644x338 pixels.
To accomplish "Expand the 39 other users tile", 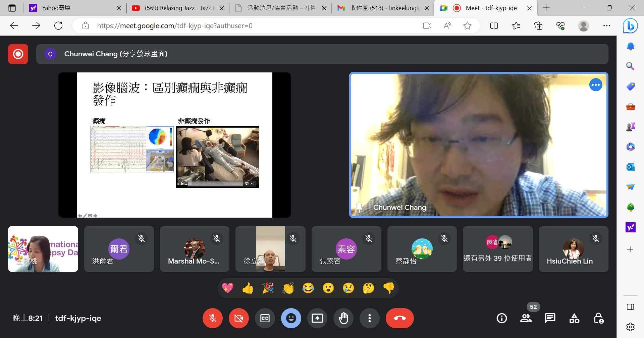I will point(498,249).
